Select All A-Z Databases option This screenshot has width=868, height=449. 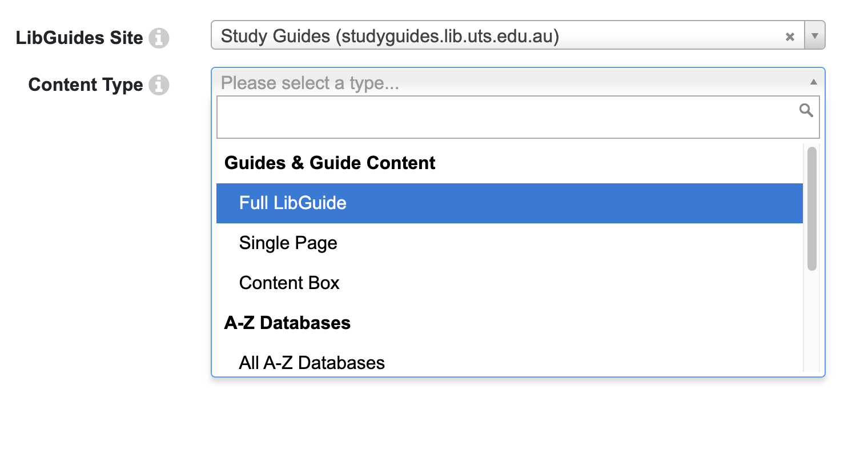click(x=312, y=363)
